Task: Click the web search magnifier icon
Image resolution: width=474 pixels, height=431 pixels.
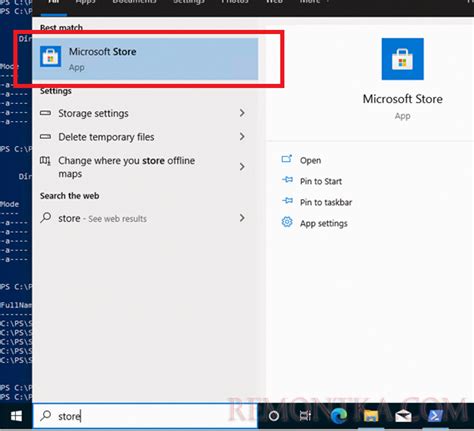Action: 45,218
